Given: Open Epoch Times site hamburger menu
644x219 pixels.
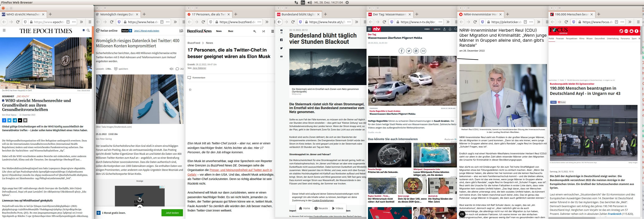Looking at the screenshot, I should click(4, 30).
